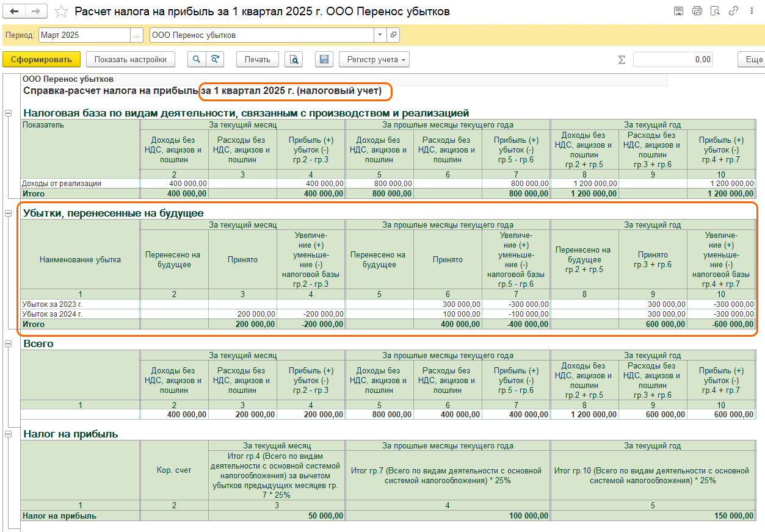The image size is (765, 532).
Task: Click the printer icon in title bar
Action: pos(697,11)
